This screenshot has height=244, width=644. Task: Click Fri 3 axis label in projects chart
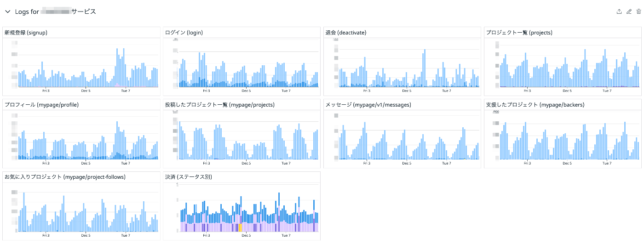pos(527,91)
